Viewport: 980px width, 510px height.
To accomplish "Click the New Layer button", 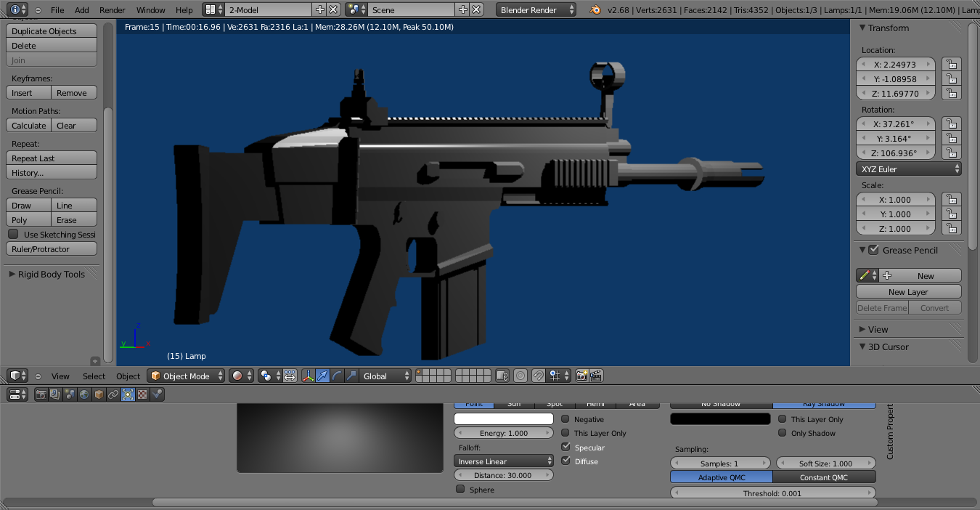I will [x=908, y=291].
